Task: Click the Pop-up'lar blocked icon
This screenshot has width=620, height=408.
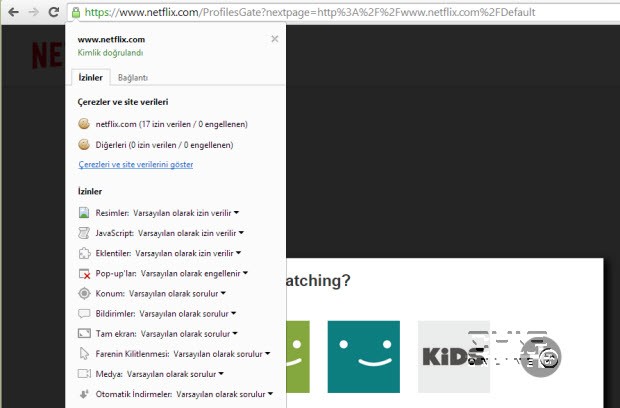Action: tap(84, 273)
